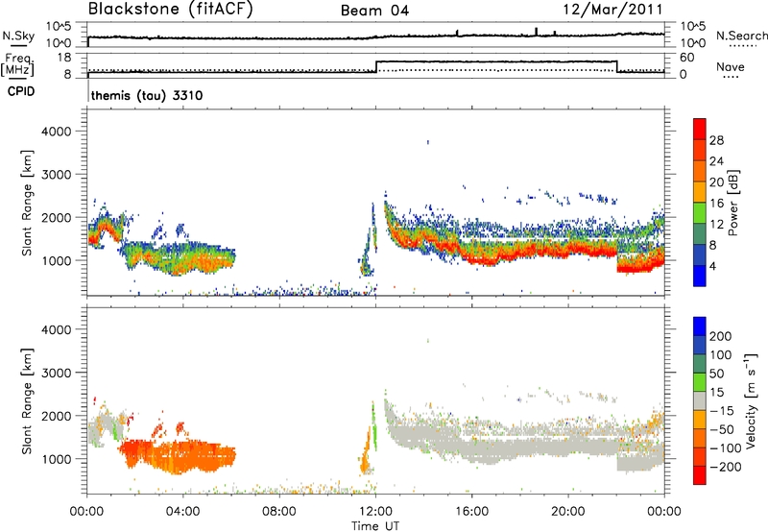
Task: Click the "-100" tick on the Velocity colorbar
Action: pos(725,448)
